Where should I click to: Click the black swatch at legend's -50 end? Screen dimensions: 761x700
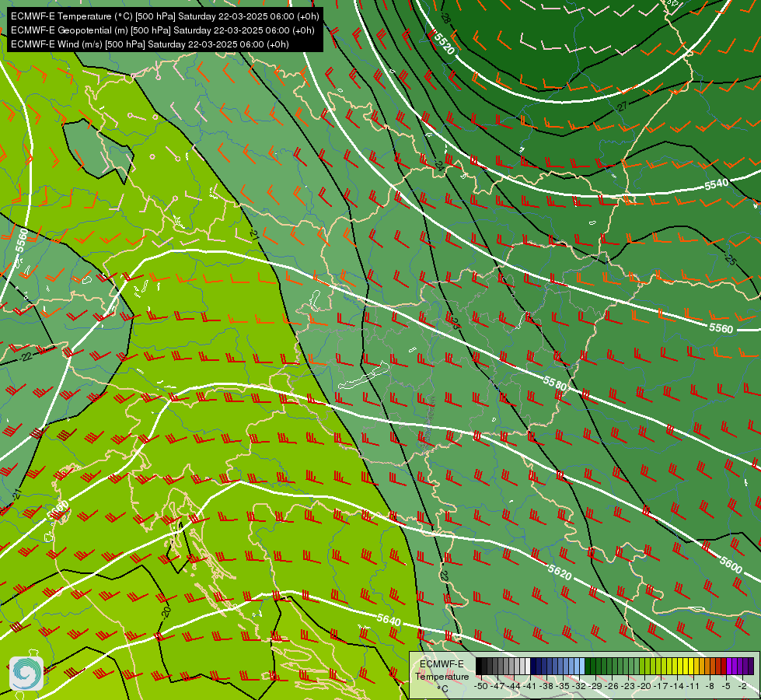coord(479,666)
